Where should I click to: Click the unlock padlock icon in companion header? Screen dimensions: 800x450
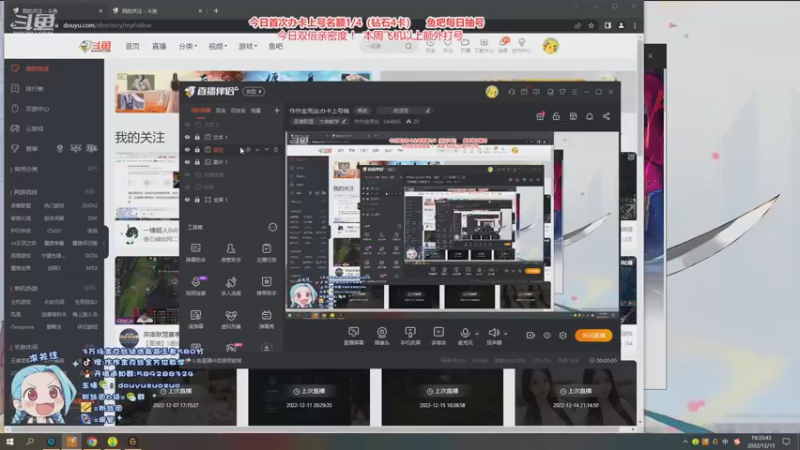coord(556,116)
